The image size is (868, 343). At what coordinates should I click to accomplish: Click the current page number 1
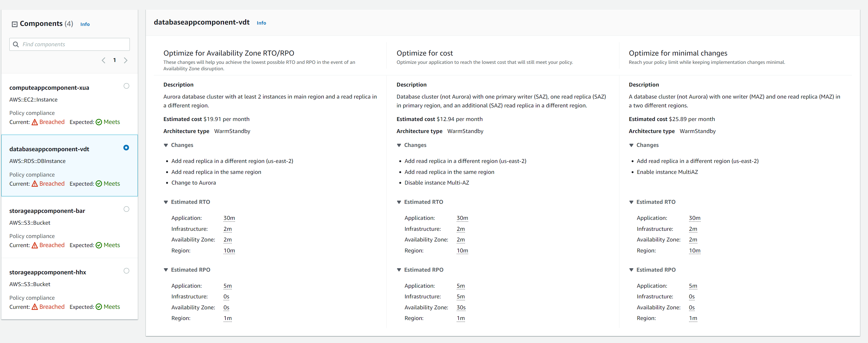click(115, 60)
